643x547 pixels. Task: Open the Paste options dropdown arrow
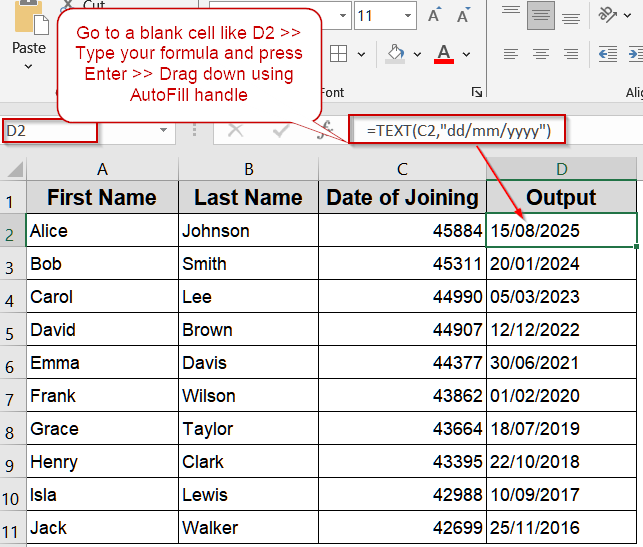[x=28, y=67]
